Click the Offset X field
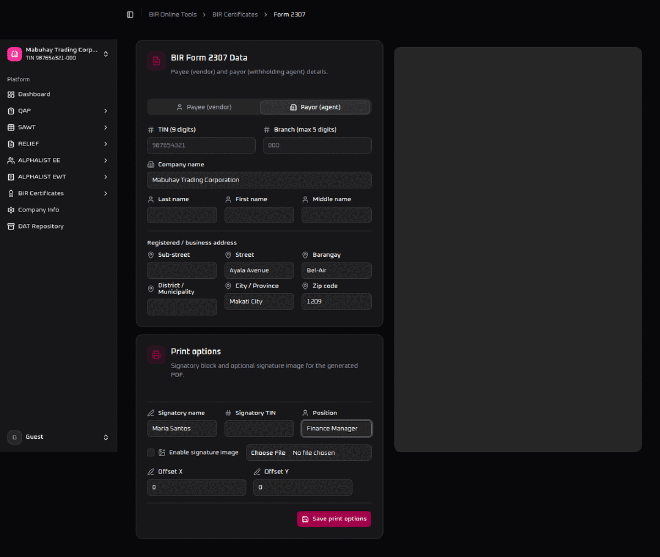Screen dimensions: 660x557 (x=197, y=487)
